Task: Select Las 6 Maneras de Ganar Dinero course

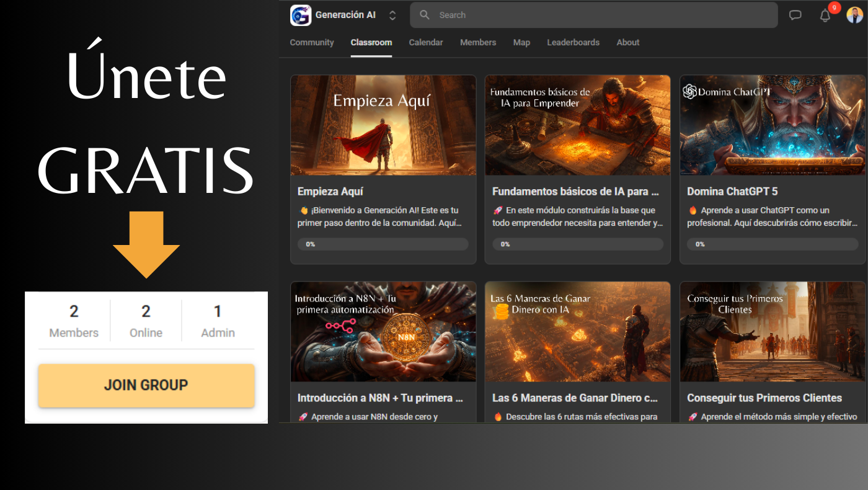Action: tap(575, 398)
